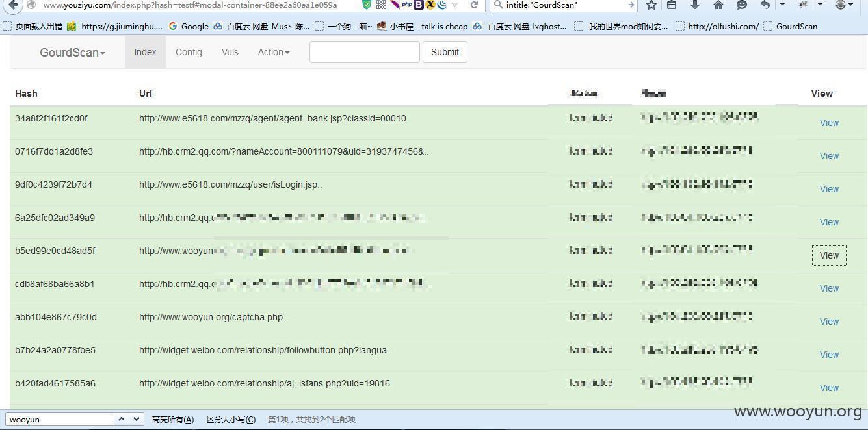This screenshot has width=868, height=430.
Task: Select the followbutton.php URL text
Action: coord(265,350)
